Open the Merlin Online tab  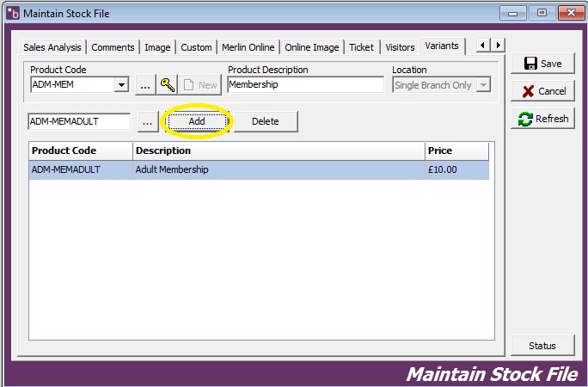(x=248, y=47)
